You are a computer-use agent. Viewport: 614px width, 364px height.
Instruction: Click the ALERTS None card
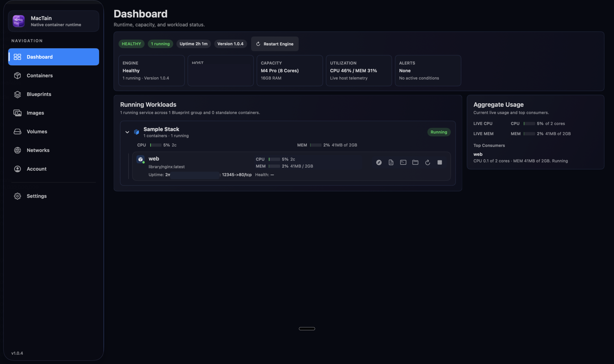[x=428, y=71]
